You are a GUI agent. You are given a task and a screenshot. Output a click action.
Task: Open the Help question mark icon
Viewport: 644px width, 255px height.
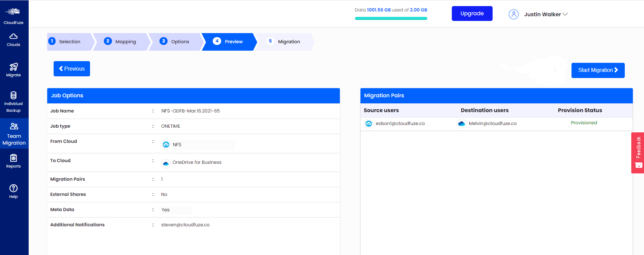pos(13,188)
